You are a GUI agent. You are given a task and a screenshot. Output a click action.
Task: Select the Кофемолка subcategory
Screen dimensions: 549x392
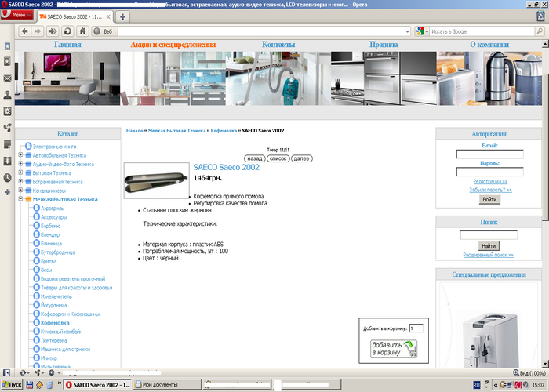click(55, 323)
